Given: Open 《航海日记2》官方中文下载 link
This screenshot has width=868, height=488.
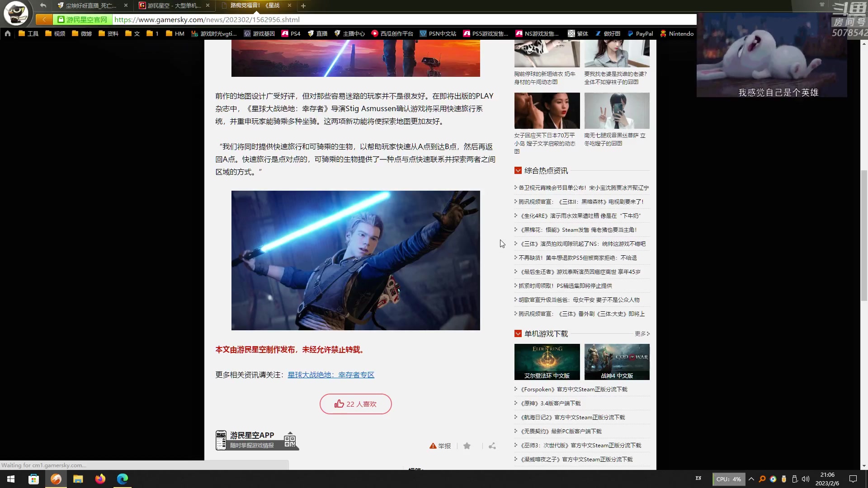Looking at the screenshot, I should pyautogui.click(x=572, y=417).
